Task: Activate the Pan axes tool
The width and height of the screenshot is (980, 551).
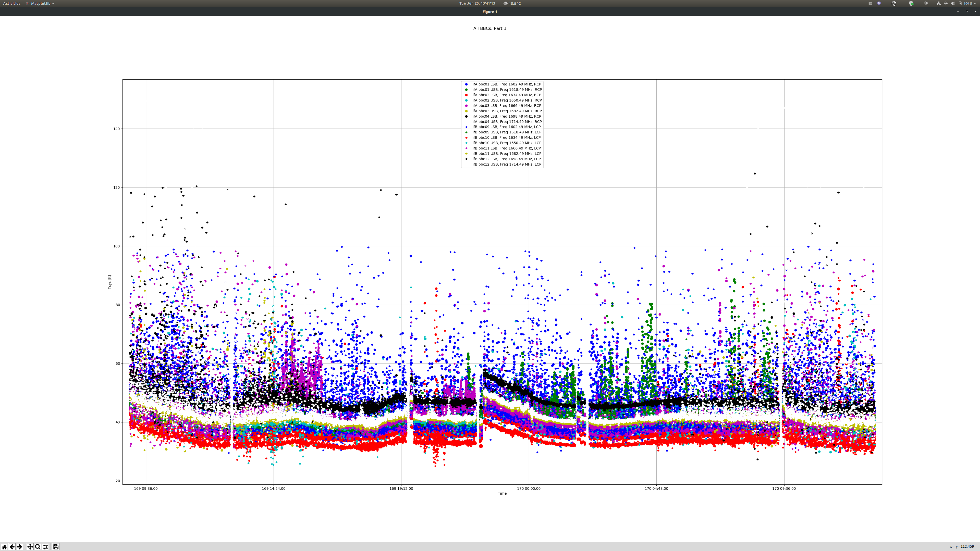Action: (x=30, y=547)
